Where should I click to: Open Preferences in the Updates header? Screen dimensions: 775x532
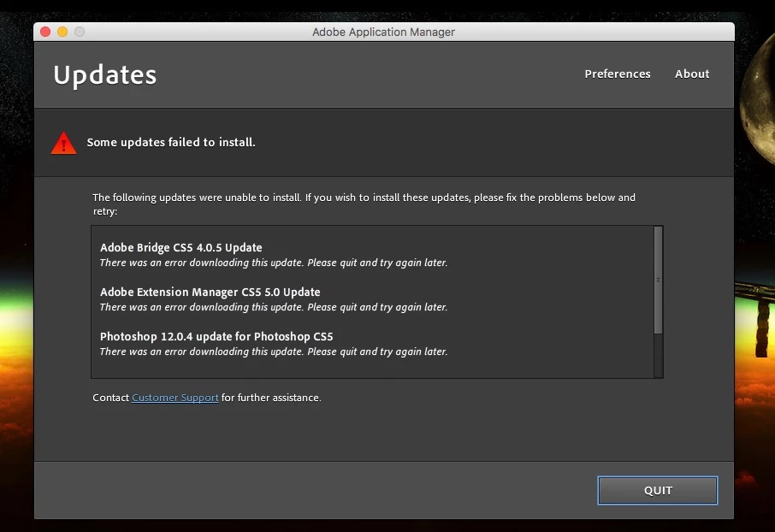tap(618, 74)
